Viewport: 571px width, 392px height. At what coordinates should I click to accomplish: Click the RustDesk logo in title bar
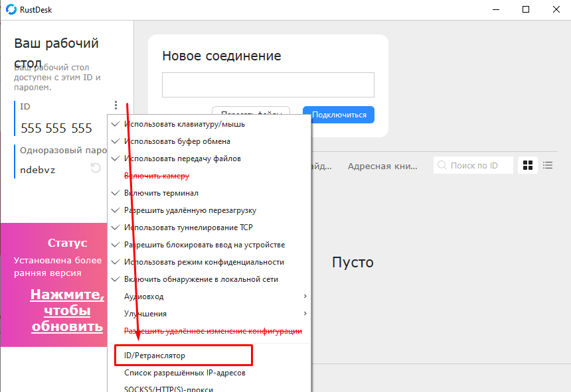click(11, 9)
